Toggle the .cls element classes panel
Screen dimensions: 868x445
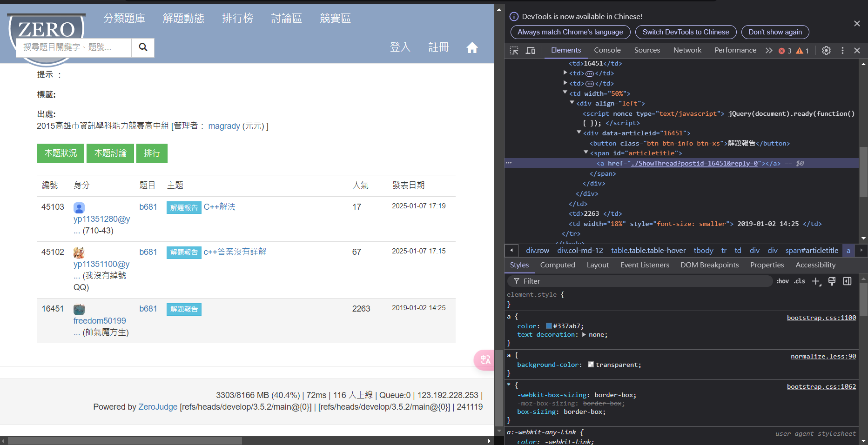tap(800, 281)
